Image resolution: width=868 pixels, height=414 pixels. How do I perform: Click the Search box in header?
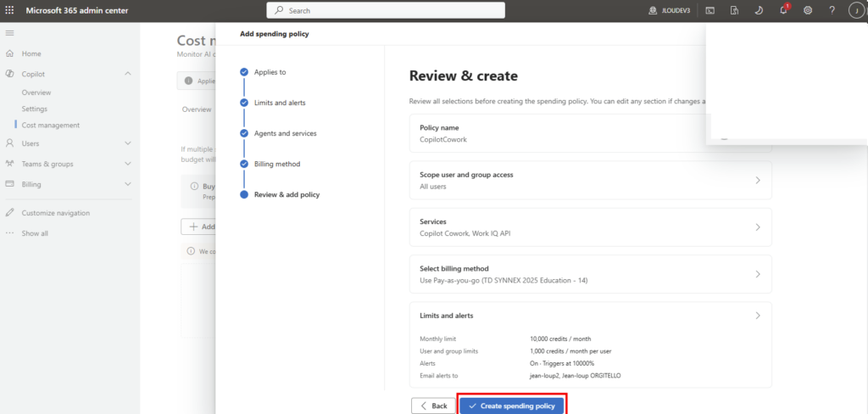(x=386, y=10)
